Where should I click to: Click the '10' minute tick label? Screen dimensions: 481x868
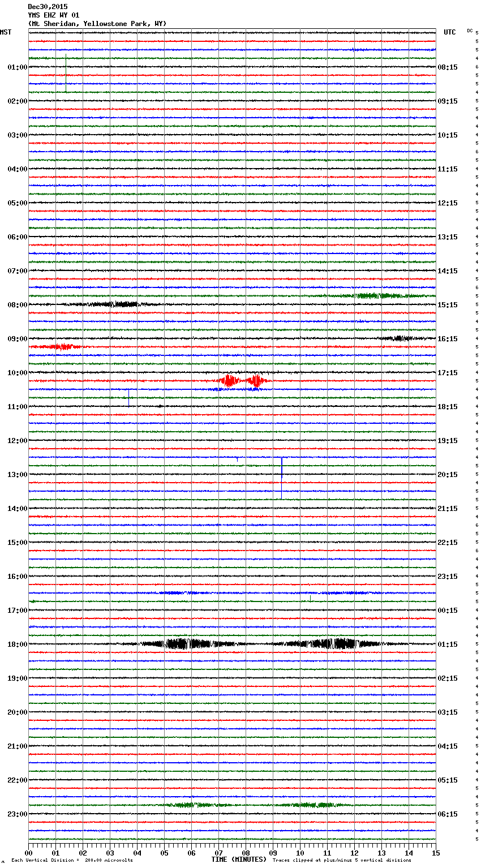[x=300, y=853]
